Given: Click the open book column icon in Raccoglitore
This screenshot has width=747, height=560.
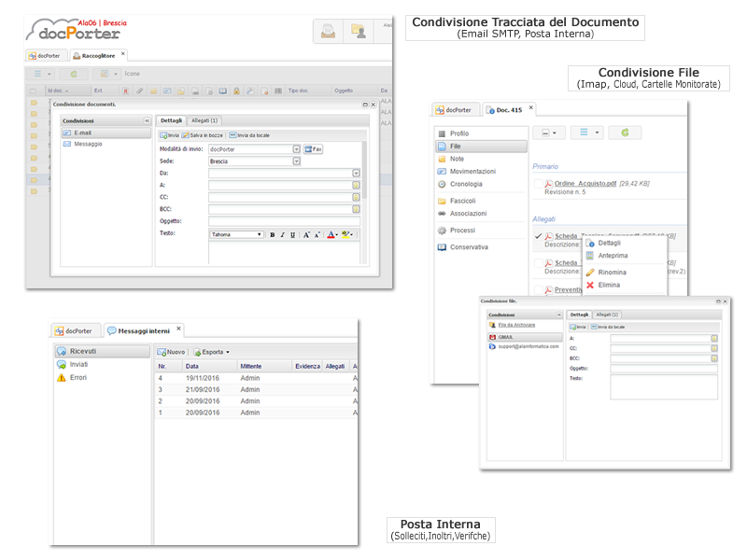Looking at the screenshot, I should (222, 91).
